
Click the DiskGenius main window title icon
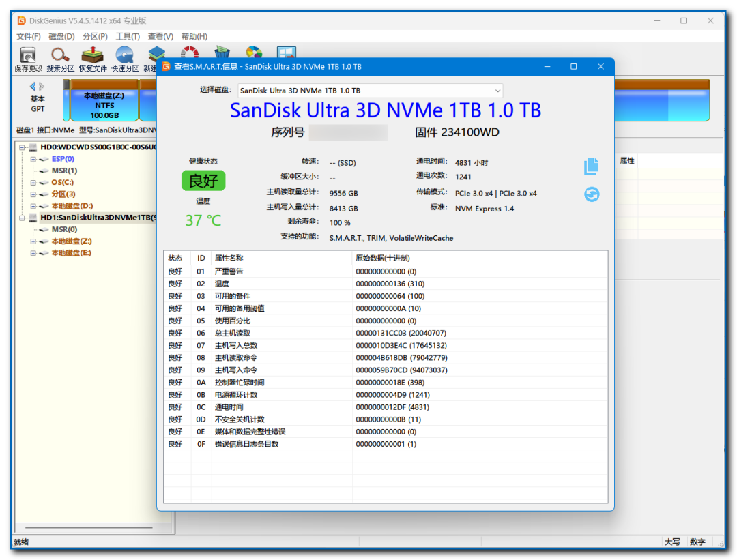(21, 20)
